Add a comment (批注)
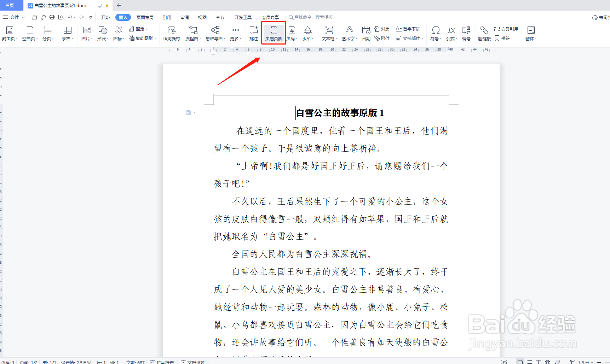 [x=253, y=34]
